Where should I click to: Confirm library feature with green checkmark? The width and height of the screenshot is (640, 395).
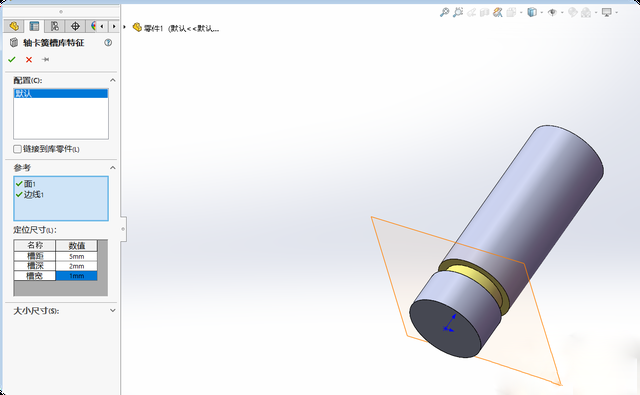(12, 60)
